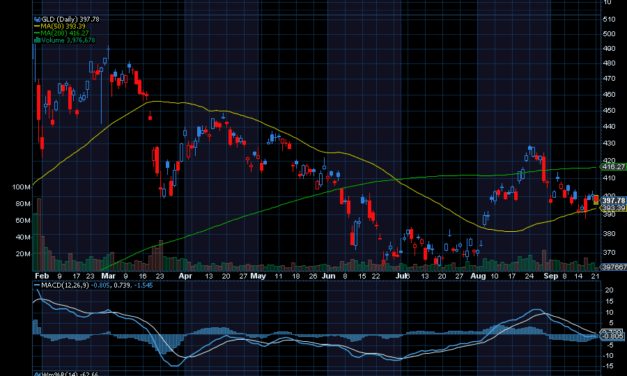Click the 416.27 price tag on right axis

click(613, 167)
